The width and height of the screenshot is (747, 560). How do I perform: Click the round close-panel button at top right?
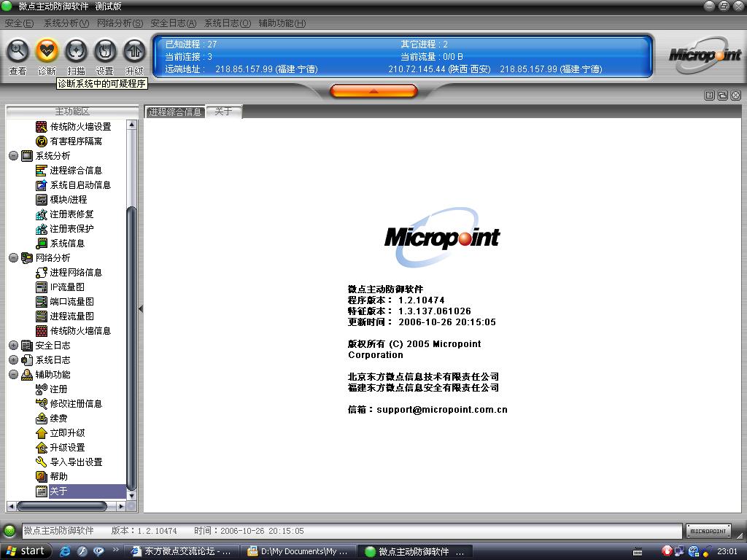point(736,96)
